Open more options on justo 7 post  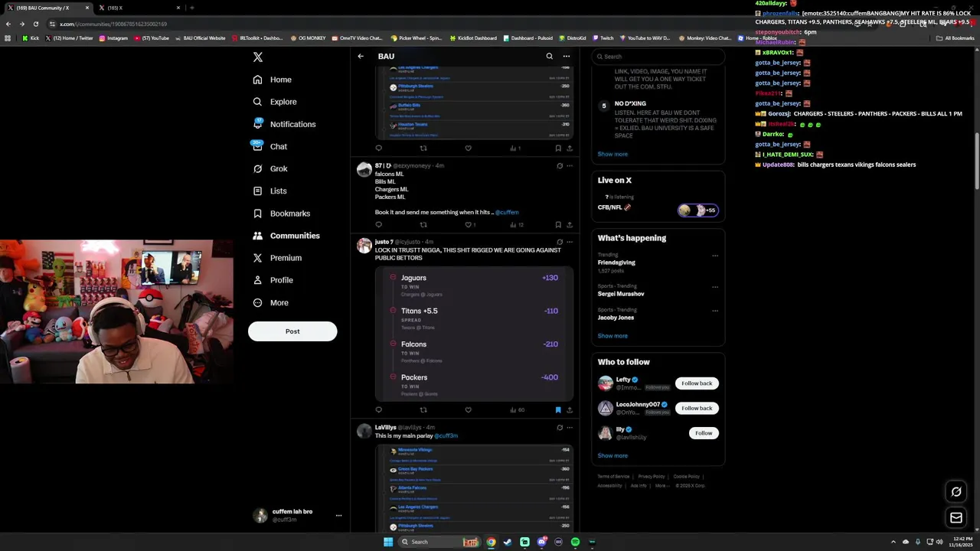click(570, 242)
